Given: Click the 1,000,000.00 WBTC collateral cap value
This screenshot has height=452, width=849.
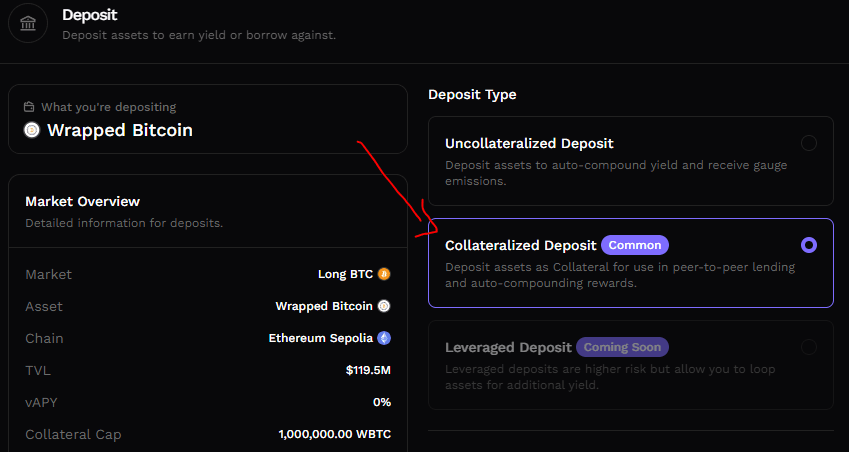Looking at the screenshot, I should [x=335, y=434].
